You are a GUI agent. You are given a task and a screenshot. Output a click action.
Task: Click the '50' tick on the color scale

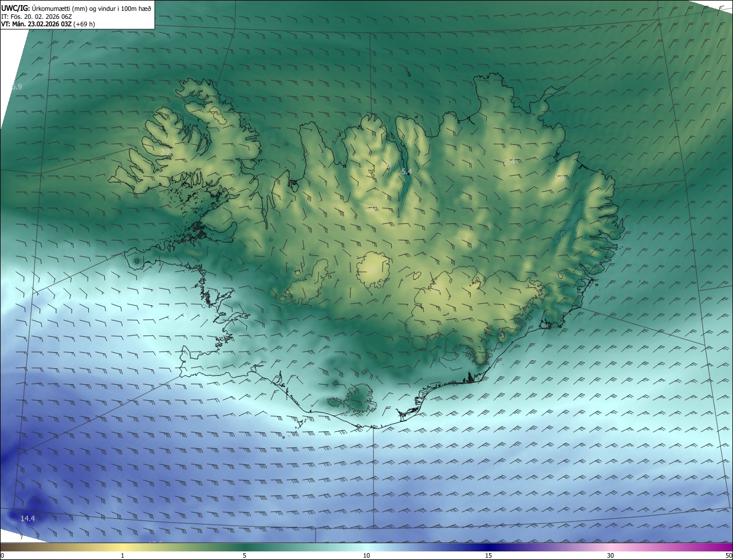(728, 555)
